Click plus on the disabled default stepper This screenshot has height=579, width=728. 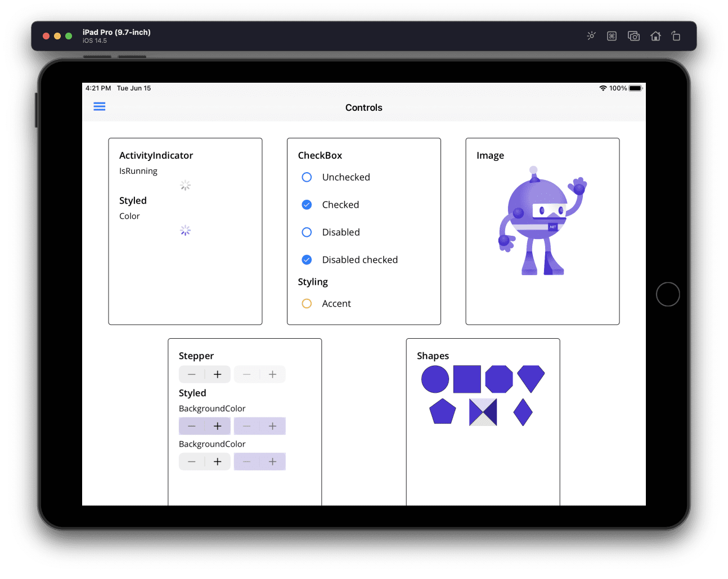(273, 375)
